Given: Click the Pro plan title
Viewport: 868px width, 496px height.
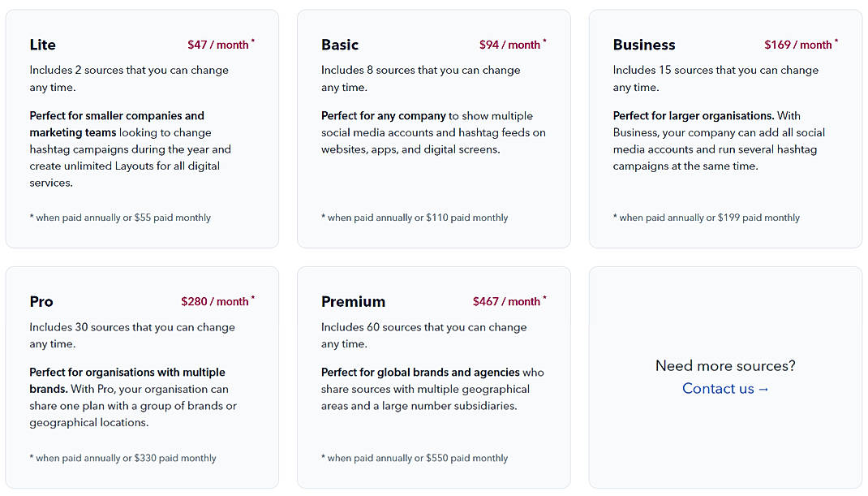Looking at the screenshot, I should pos(41,301).
